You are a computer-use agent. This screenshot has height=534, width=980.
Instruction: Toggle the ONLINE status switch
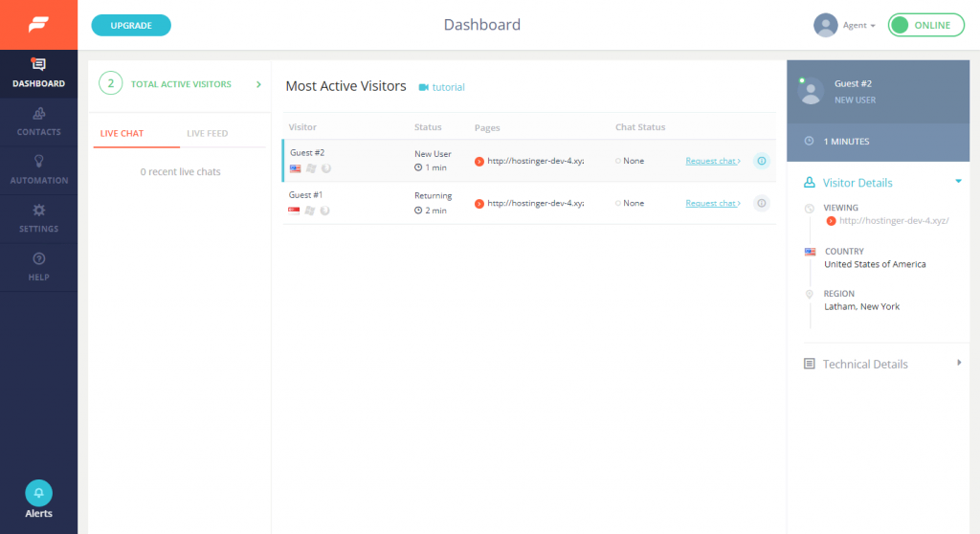(x=924, y=25)
